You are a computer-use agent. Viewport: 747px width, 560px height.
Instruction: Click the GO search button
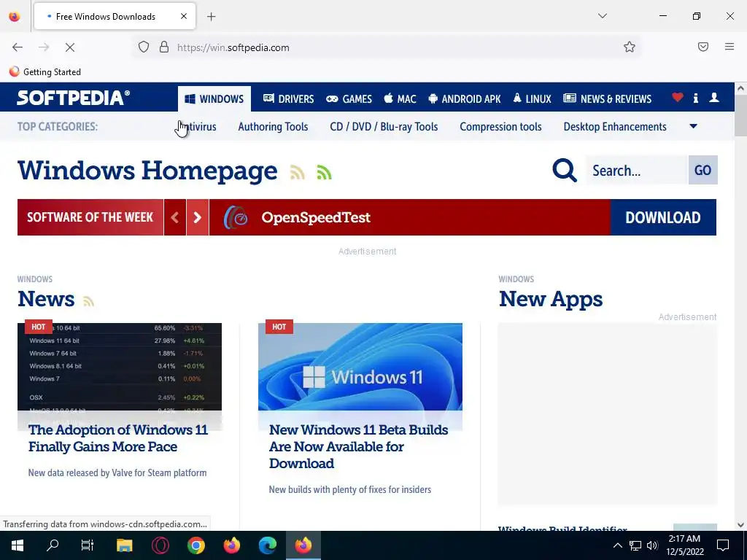click(x=703, y=170)
